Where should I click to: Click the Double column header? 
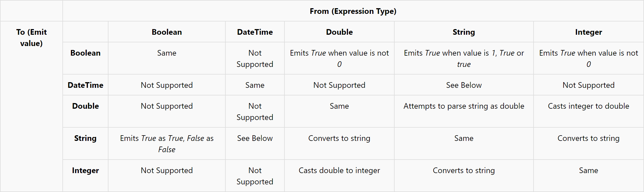[x=339, y=32]
